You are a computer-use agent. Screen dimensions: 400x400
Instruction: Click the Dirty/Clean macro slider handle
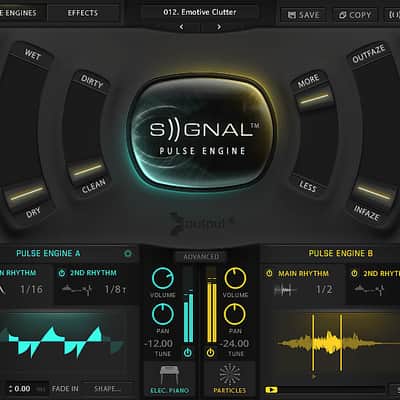(88, 170)
